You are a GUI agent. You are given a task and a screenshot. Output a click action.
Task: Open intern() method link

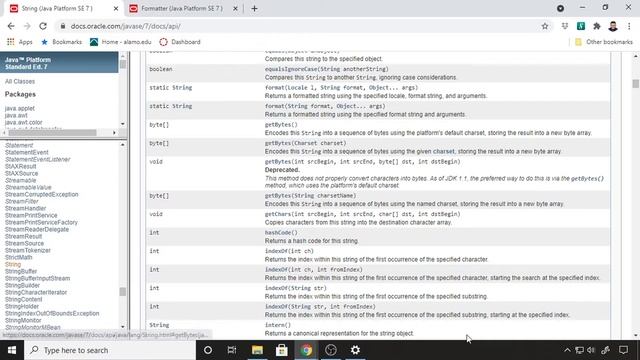[278, 325]
